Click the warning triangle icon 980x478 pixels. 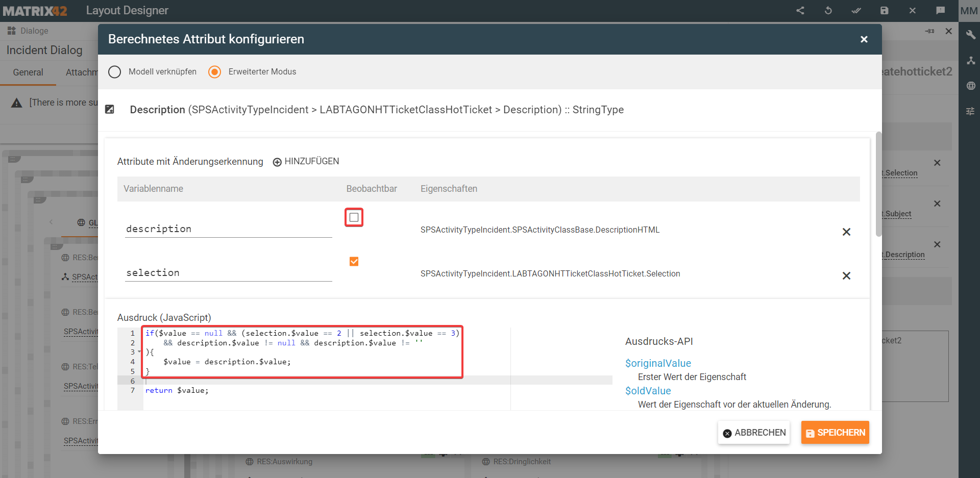(17, 103)
